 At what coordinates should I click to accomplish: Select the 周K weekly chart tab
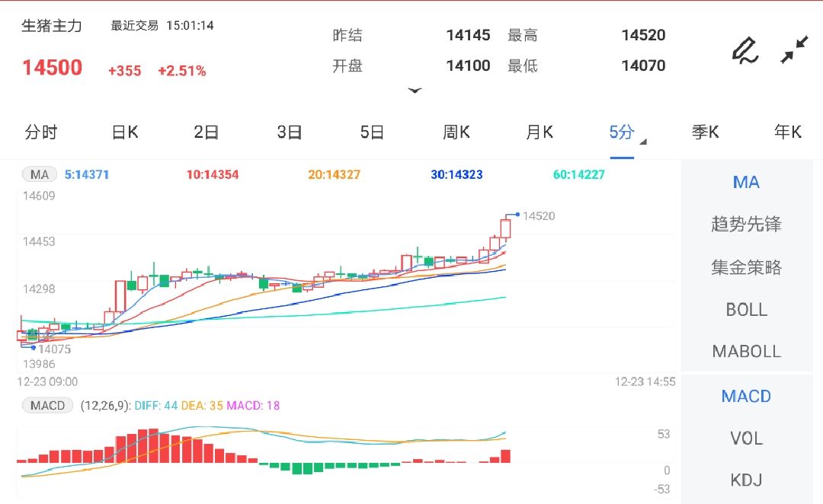coord(456,132)
